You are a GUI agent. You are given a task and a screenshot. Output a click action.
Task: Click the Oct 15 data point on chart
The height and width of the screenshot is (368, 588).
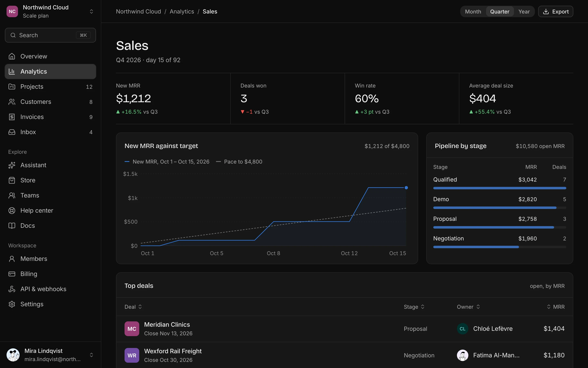406,188
